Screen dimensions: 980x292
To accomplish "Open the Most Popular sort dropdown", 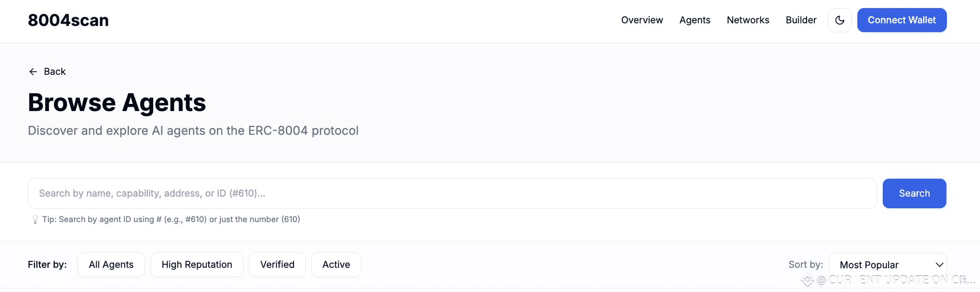I will pos(881,265).
